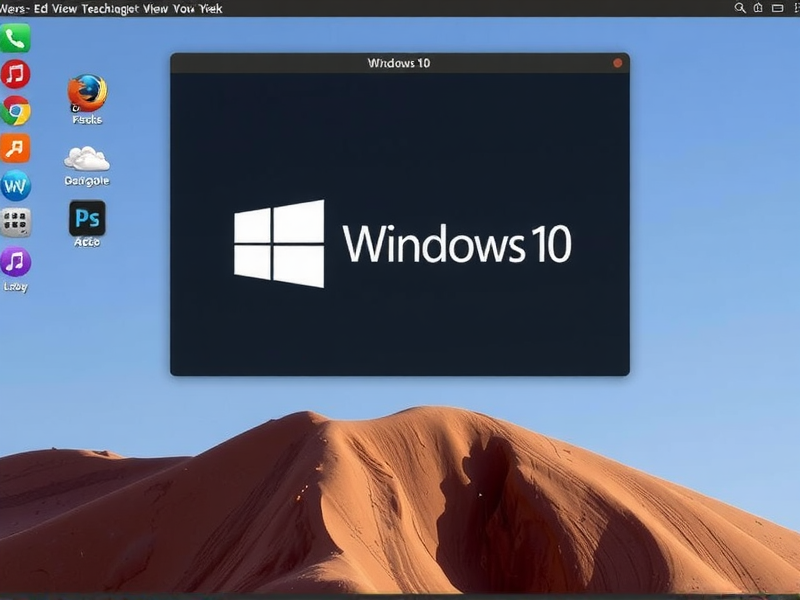Click the leftmost menu item in the top bar
The width and height of the screenshot is (800, 600).
pyautogui.click(x=12, y=8)
